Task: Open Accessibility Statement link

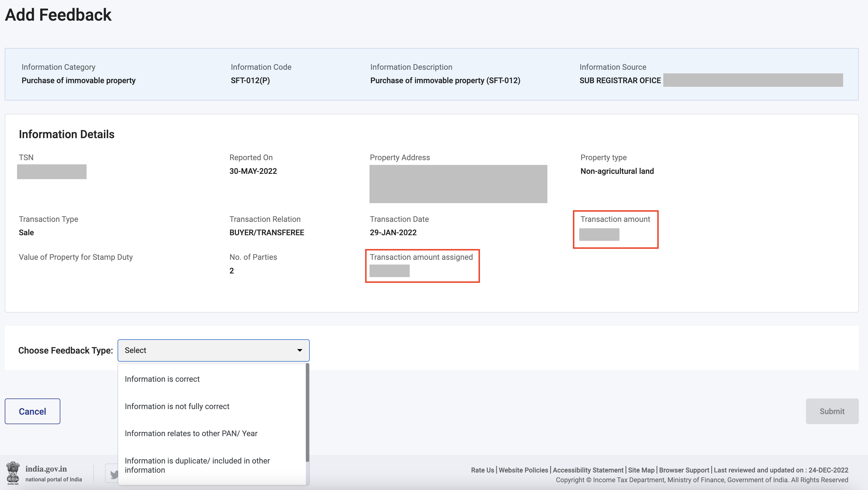Action: [588, 470]
